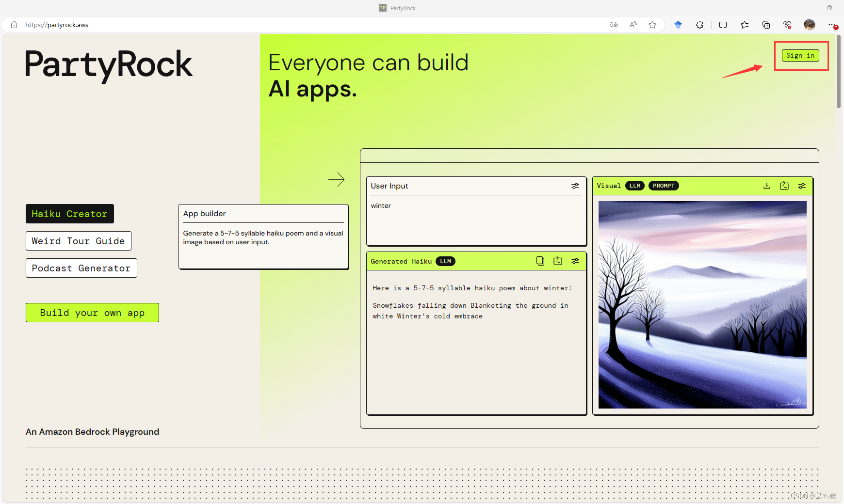Viewport: 844px width, 504px height.
Task: Click the winter text in User Input
Action: click(381, 205)
